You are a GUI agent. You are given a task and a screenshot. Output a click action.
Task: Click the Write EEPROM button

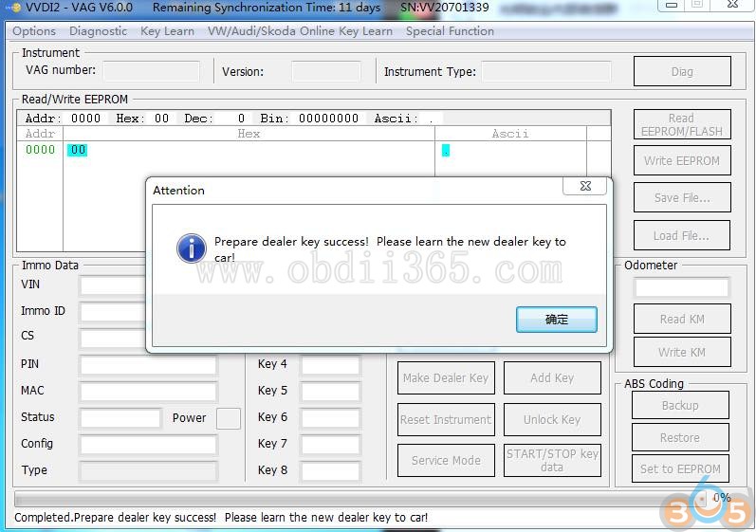coord(682,160)
